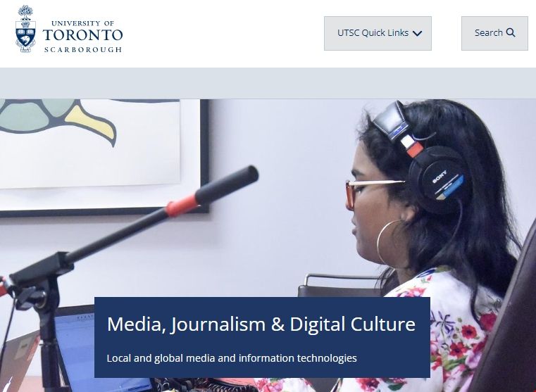Open the Search button in header
The width and height of the screenshot is (536, 392).
[494, 34]
